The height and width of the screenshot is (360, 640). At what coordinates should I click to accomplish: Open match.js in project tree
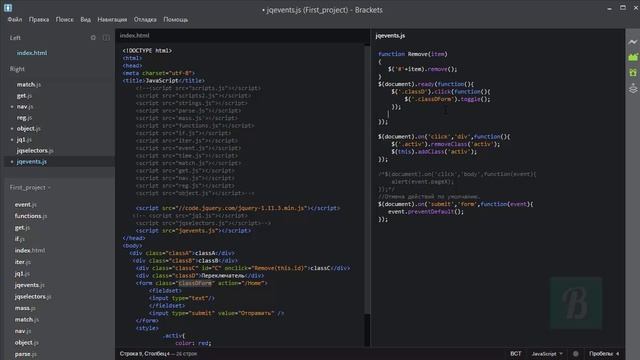27,320
